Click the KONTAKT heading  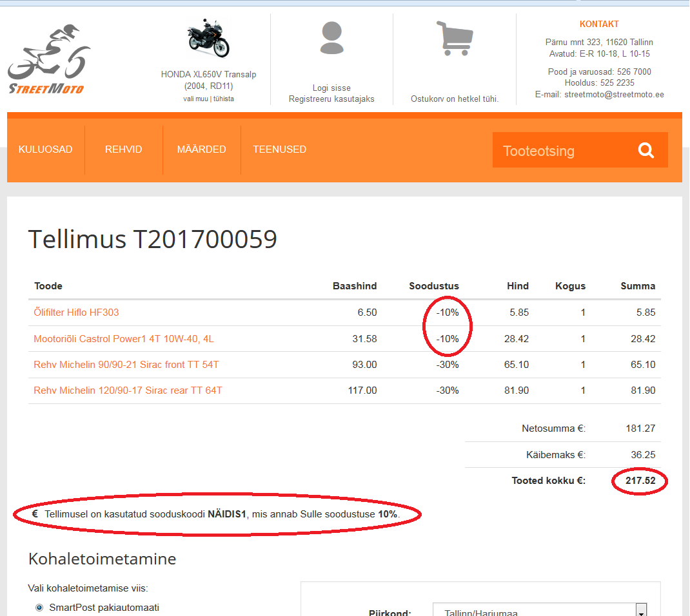(x=599, y=24)
